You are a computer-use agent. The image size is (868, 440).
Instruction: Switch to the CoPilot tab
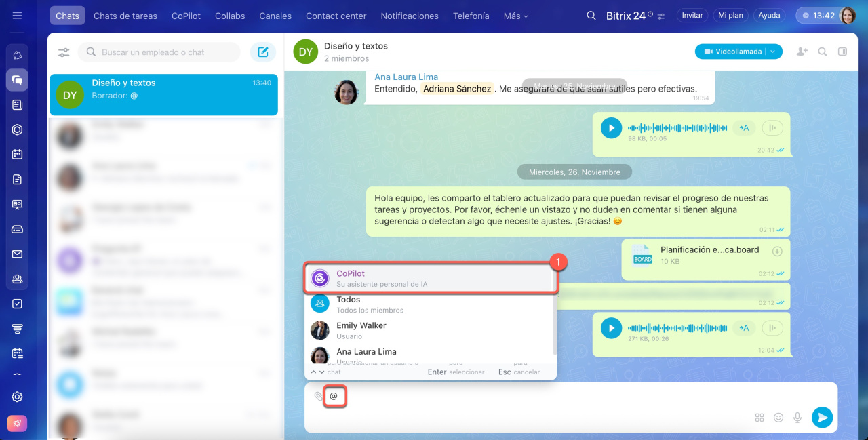[x=186, y=16]
